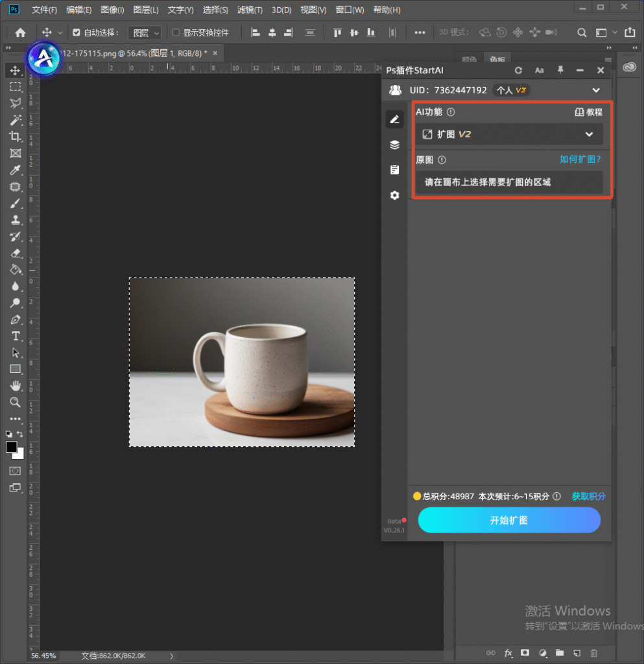Screen dimensions: 644x664
Task: Select the Horizontal Type tool
Action: click(16, 337)
